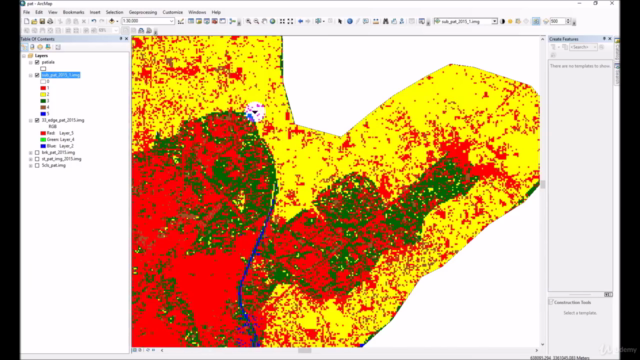Uncheck the sub_pat_2015_1.img layer visibility
Image resolution: width=640 pixels, height=360 pixels.
pyautogui.click(x=37, y=75)
